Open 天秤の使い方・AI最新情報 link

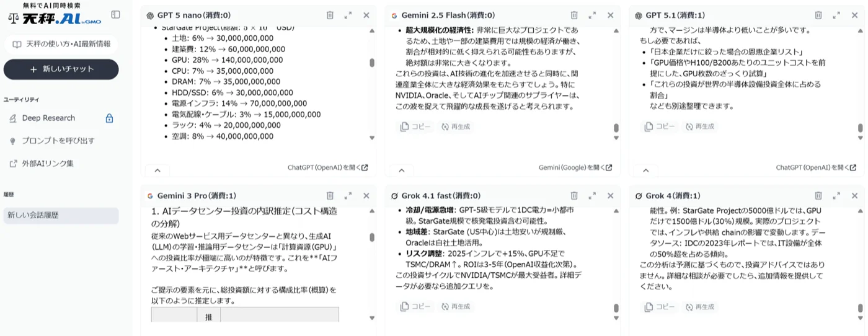(61, 43)
